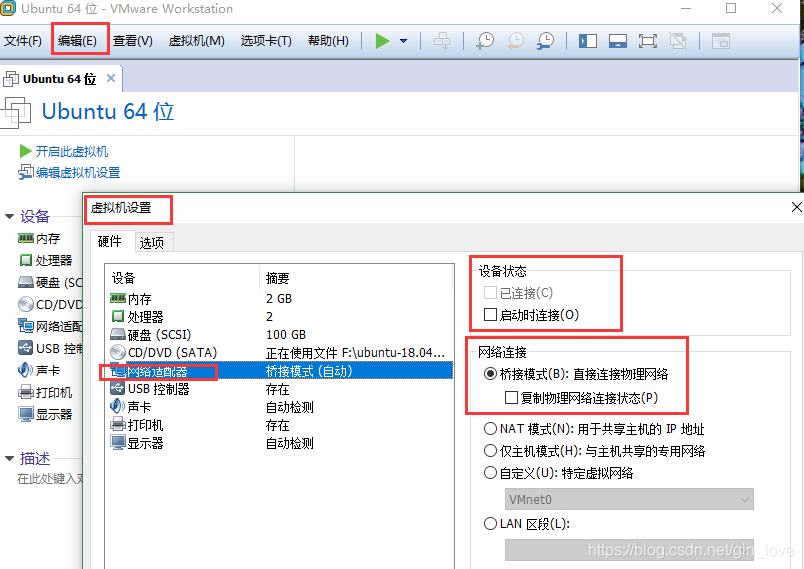The height and width of the screenshot is (569, 804).
Task: Select the LAN 区段(L) radio button
Action: [x=490, y=523]
